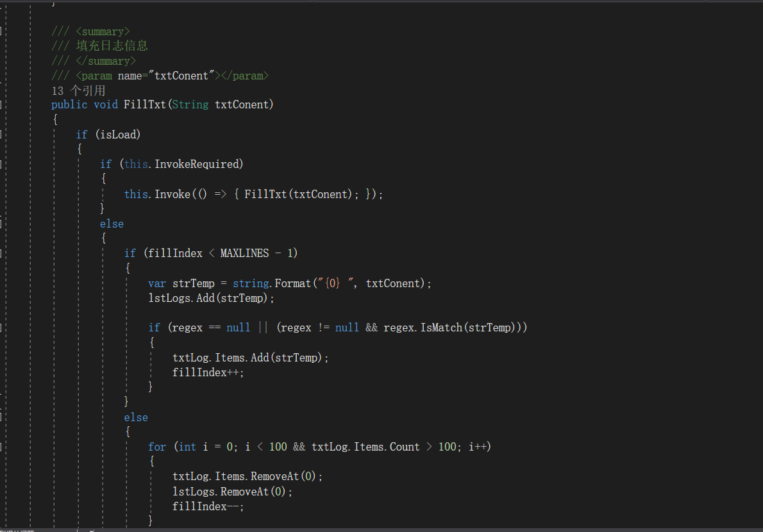
Task: Click the String parameter type in FillTxt signature
Action: [190, 104]
